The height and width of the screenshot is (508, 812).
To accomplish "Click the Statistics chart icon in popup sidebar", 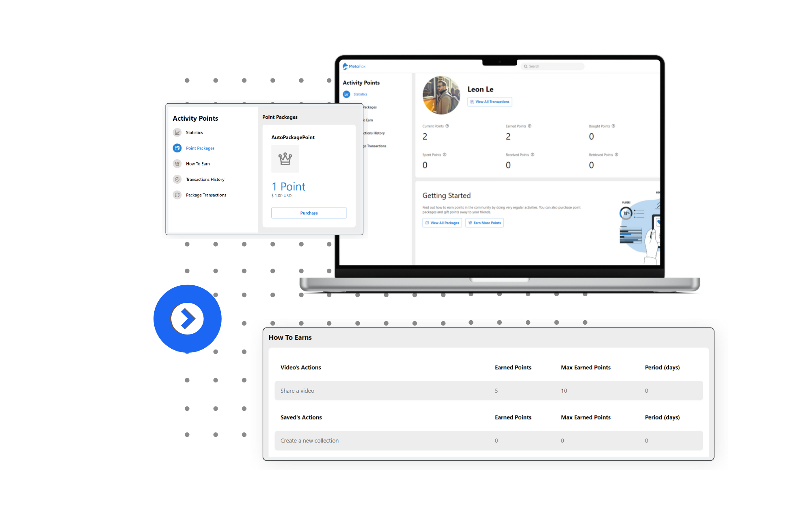I will (x=177, y=132).
